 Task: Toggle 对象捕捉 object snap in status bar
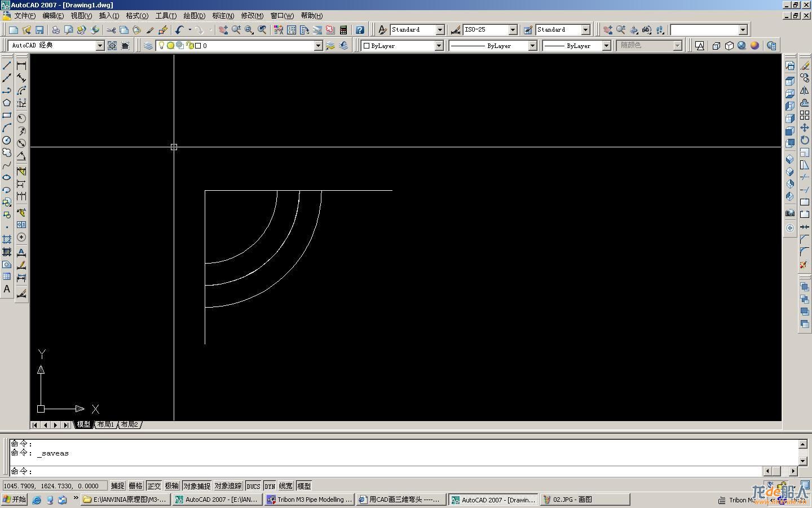(x=196, y=486)
